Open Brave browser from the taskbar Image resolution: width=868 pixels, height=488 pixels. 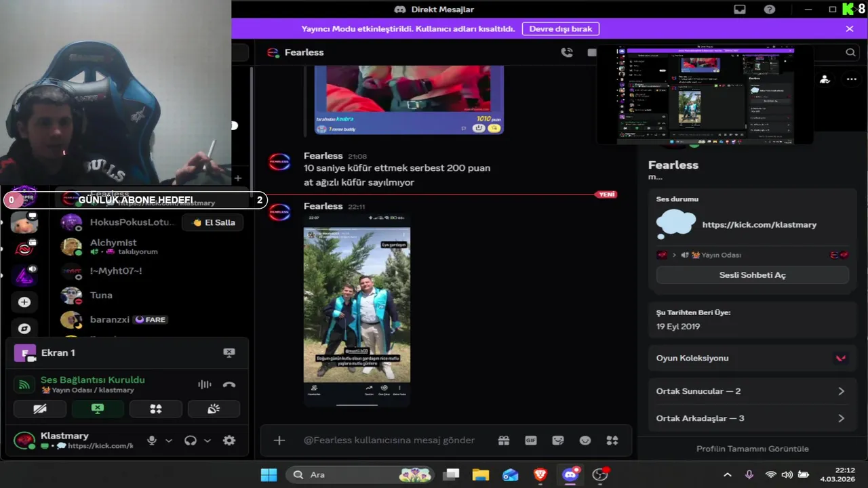click(x=540, y=474)
